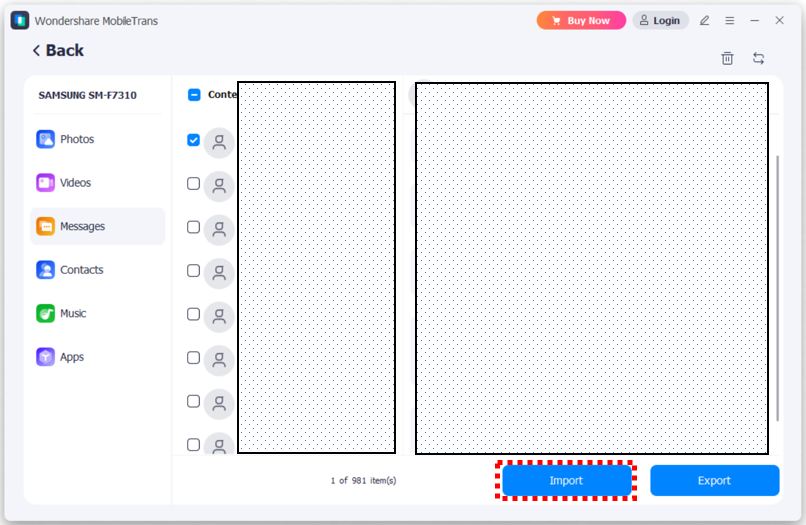
Task: Click the Buy Now button
Action: [x=581, y=20]
